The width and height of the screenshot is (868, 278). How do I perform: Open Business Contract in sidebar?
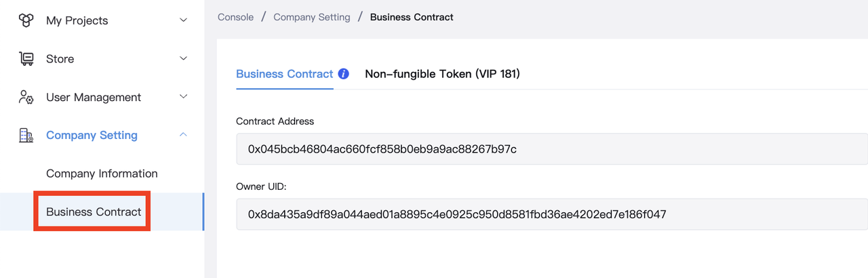click(x=94, y=212)
